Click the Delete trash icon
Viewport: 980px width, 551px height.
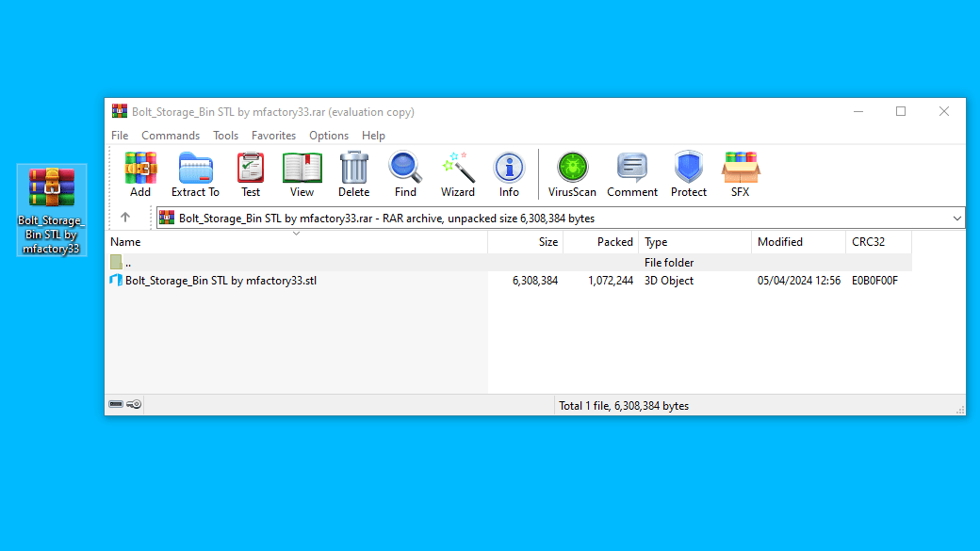click(x=353, y=174)
